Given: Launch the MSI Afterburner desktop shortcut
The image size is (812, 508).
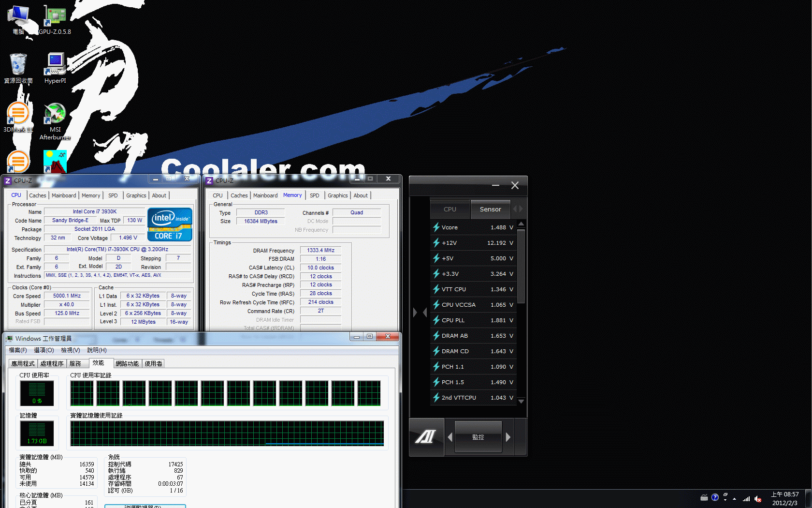Looking at the screenshot, I should 55,121.
